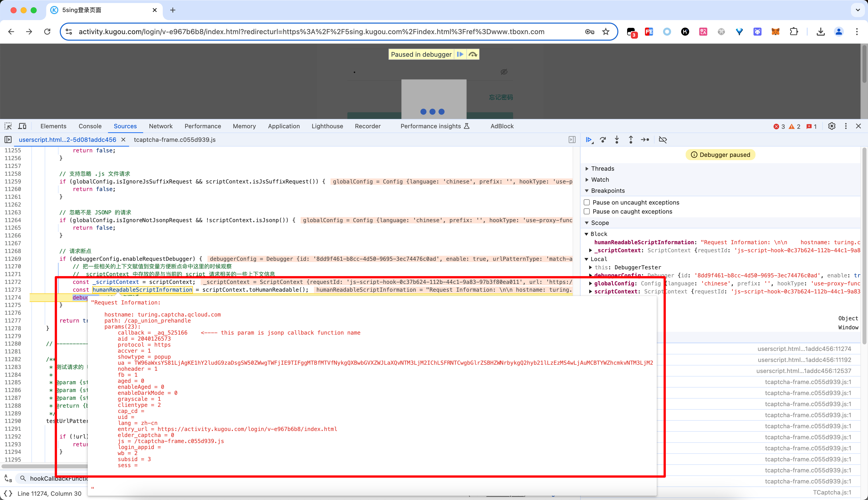
Task: View site information icon in address bar
Action: click(69, 32)
